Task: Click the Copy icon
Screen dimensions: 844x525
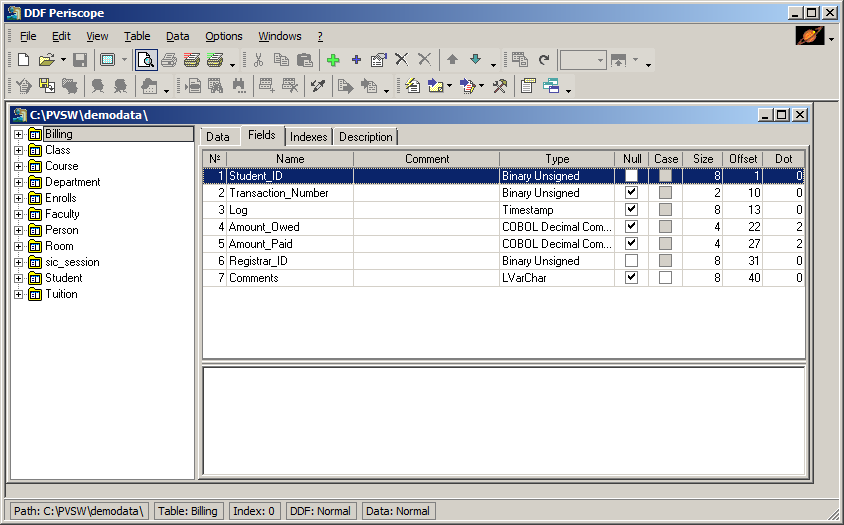Action: 281,60
